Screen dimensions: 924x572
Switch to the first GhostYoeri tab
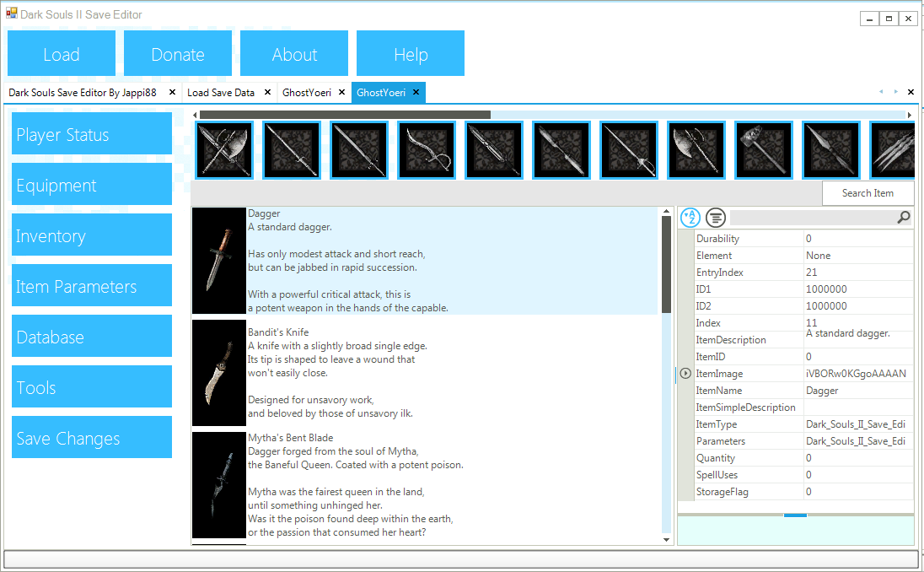pos(306,93)
